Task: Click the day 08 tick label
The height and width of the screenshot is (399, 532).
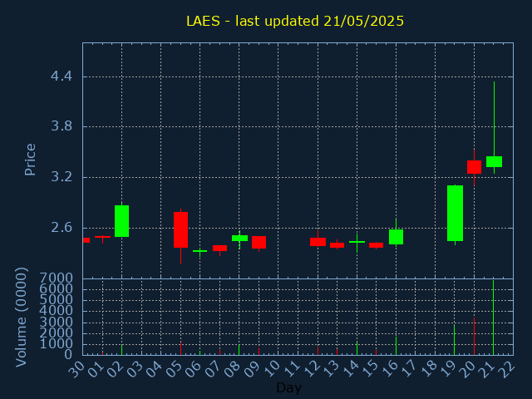Action: [233, 369]
